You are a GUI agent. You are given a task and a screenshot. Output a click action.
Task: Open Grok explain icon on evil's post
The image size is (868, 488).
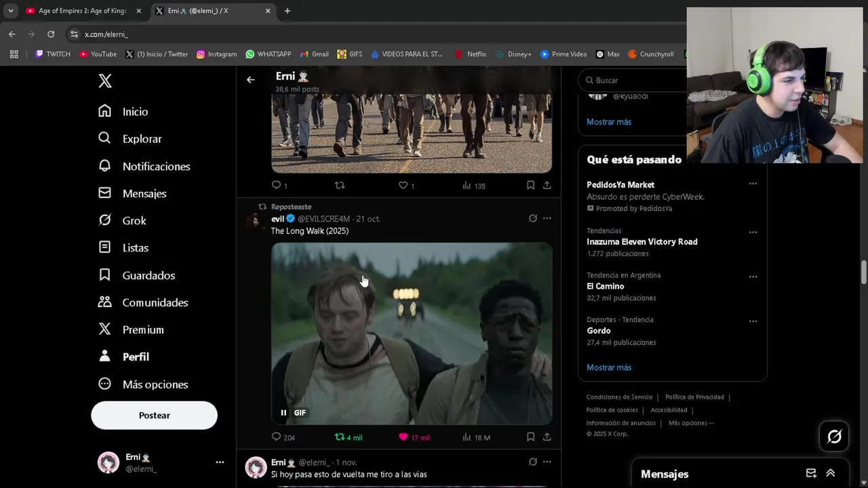(x=532, y=218)
